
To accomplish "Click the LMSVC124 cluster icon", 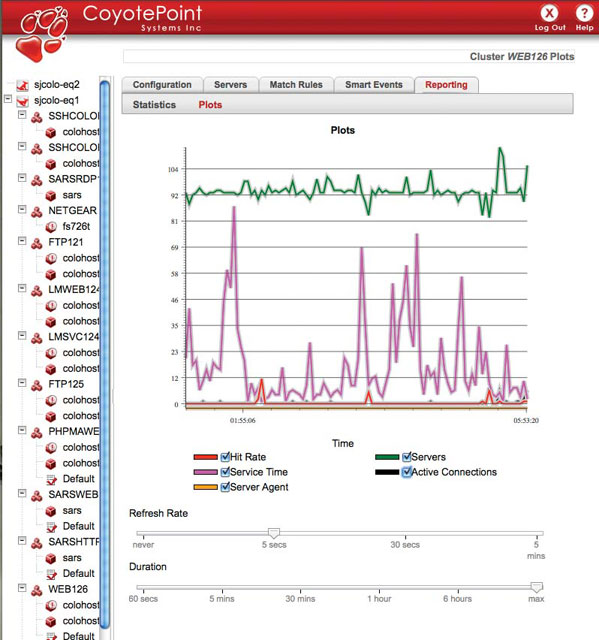I will pyautogui.click(x=37, y=338).
